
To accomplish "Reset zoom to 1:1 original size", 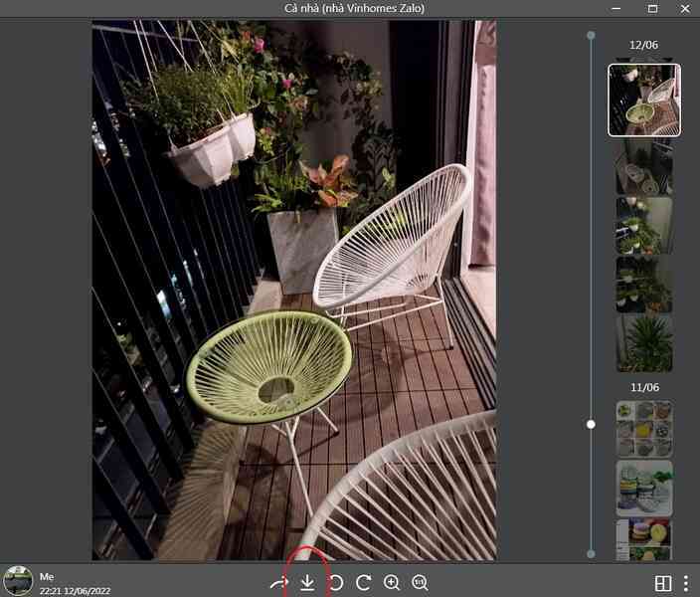I will point(420,583).
